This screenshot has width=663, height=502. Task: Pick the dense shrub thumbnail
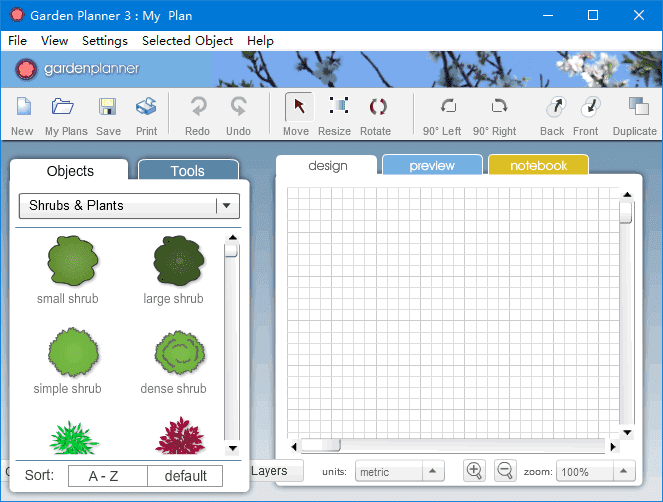[x=173, y=355]
